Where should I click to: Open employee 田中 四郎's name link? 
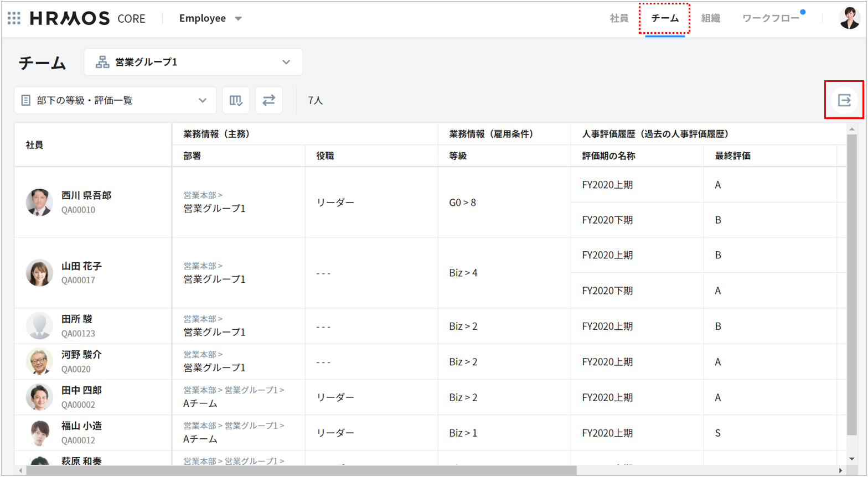pos(81,390)
